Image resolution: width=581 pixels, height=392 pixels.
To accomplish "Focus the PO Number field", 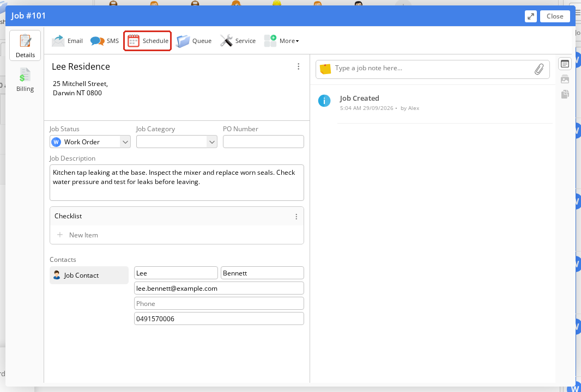I will pyautogui.click(x=263, y=142).
